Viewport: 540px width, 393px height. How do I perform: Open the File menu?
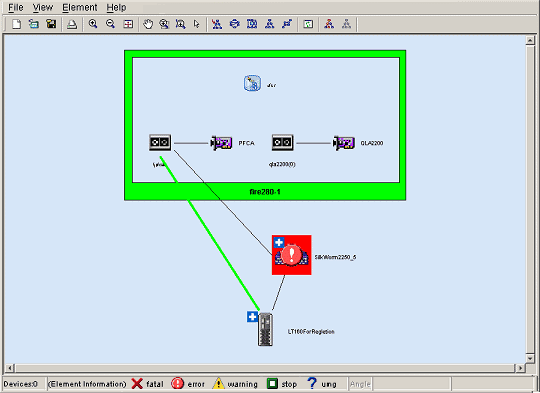point(15,7)
